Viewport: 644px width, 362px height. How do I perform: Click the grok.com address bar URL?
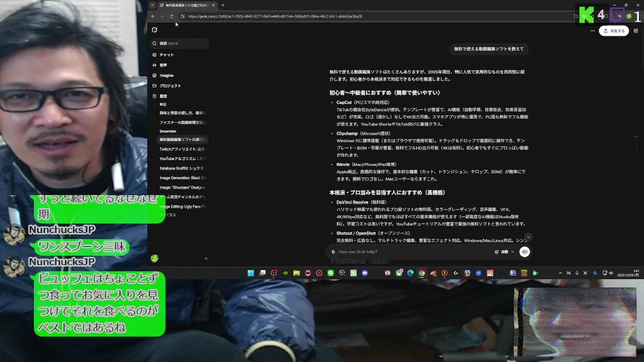(275, 16)
